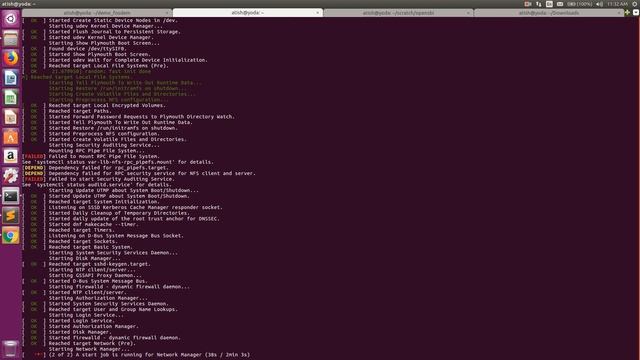Click 'Started Create Static Device Nodes in /dev.' line
The height and width of the screenshot is (360, 640).
click(113, 20)
